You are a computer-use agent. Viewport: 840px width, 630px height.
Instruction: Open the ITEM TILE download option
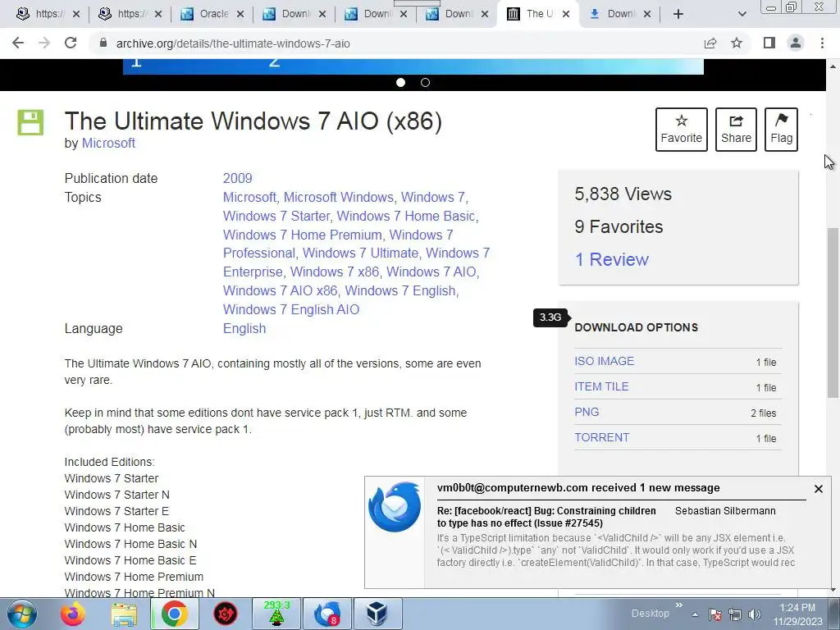[601, 386]
